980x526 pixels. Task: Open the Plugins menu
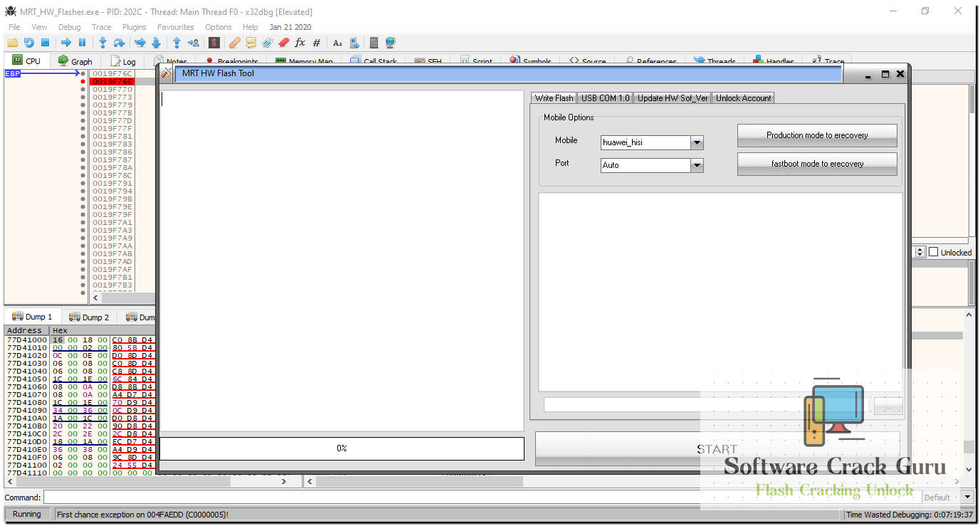[x=135, y=27]
